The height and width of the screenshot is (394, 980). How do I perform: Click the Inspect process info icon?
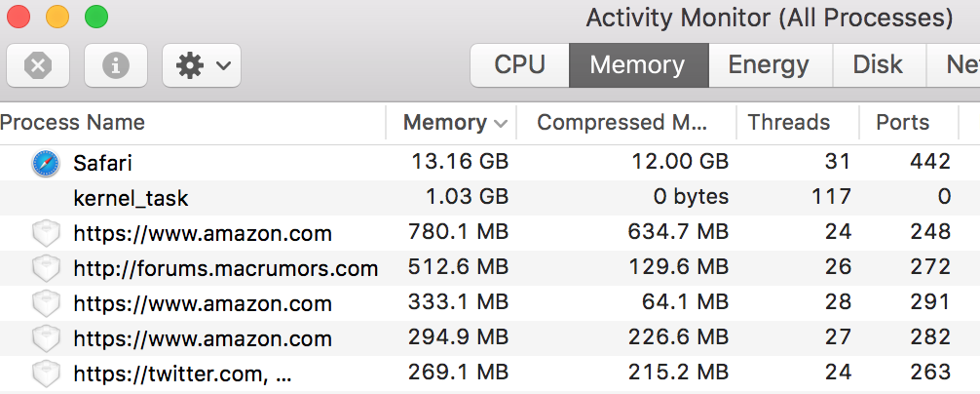pyautogui.click(x=116, y=65)
